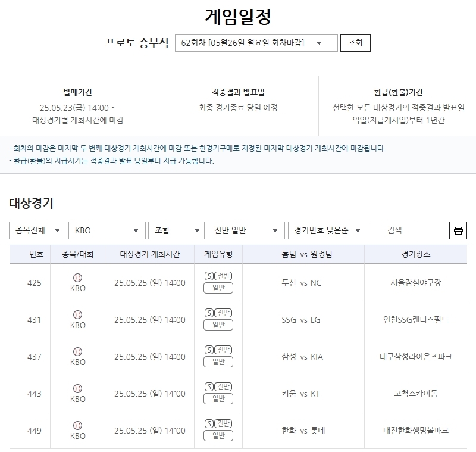Click the 인천SSG랜더스필드 venue cell
Viewport: 476px width, 452px height.
416,320
